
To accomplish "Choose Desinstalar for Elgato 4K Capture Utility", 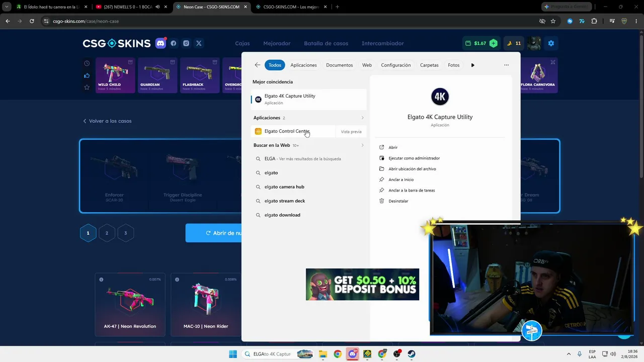I will pos(398,201).
